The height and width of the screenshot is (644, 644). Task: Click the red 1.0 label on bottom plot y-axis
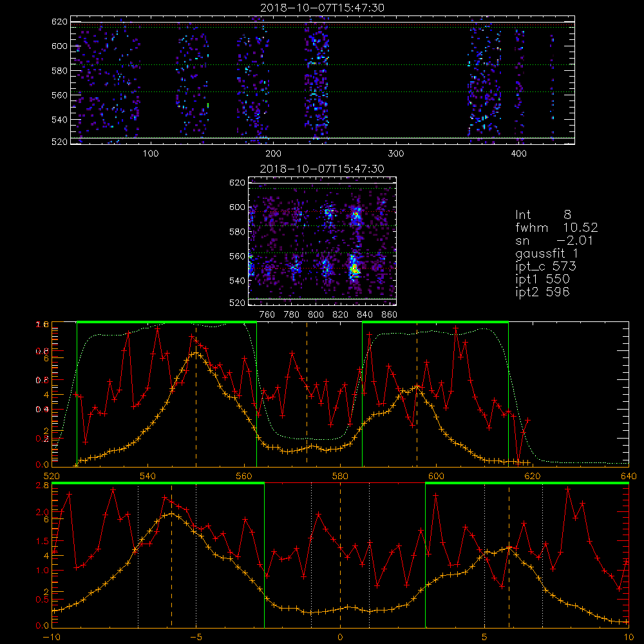(43, 571)
